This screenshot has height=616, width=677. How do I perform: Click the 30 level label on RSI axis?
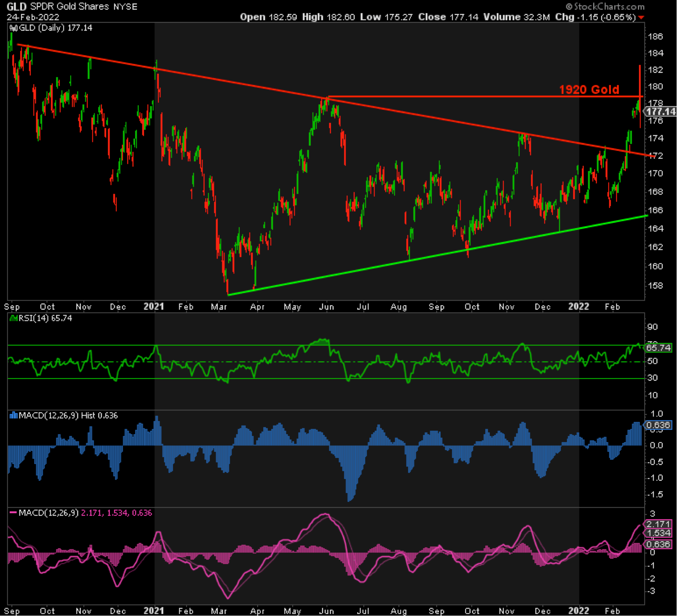(x=653, y=378)
